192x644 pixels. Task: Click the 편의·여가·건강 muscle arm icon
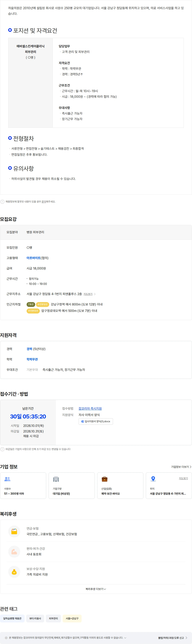coord(14,551)
